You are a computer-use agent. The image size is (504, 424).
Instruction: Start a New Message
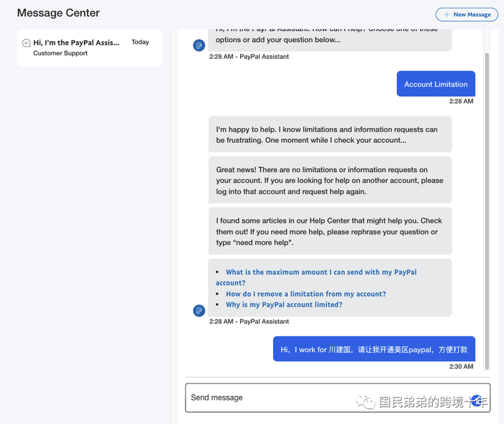tap(467, 15)
